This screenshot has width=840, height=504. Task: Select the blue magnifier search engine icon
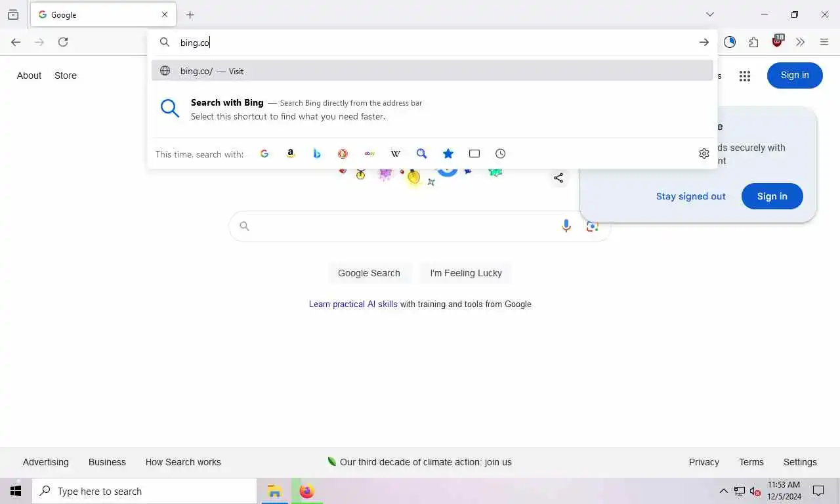point(422,154)
